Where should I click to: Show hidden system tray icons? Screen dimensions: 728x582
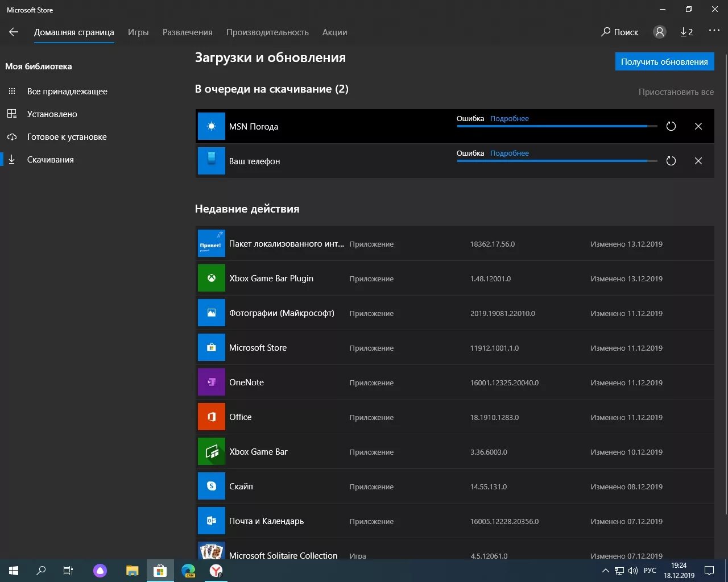coord(606,571)
